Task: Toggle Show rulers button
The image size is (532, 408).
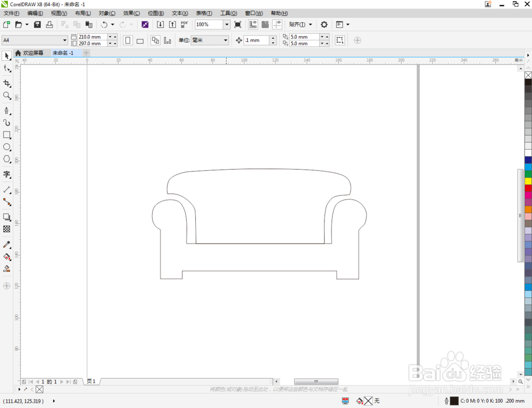Action: click(253, 24)
